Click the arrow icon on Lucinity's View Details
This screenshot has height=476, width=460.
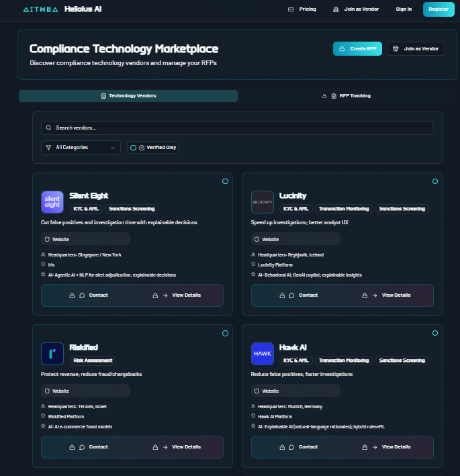(375, 295)
